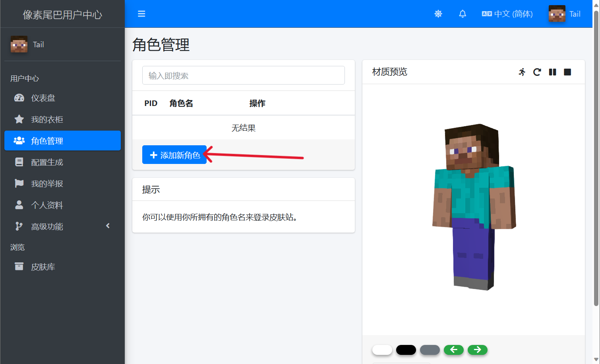Select the black preview background swatch
Image resolution: width=600 pixels, height=364 pixels.
tap(406, 350)
